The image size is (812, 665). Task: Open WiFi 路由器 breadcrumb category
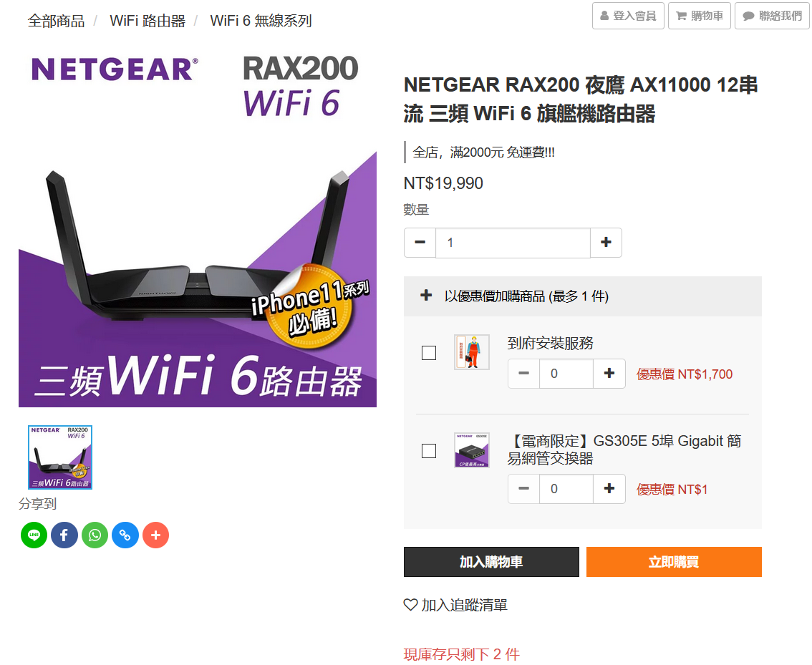[x=148, y=21]
